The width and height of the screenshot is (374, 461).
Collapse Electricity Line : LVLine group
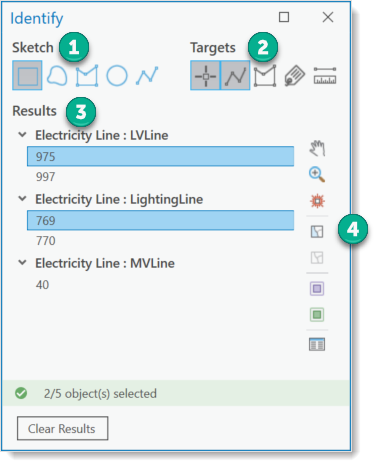click(22, 135)
